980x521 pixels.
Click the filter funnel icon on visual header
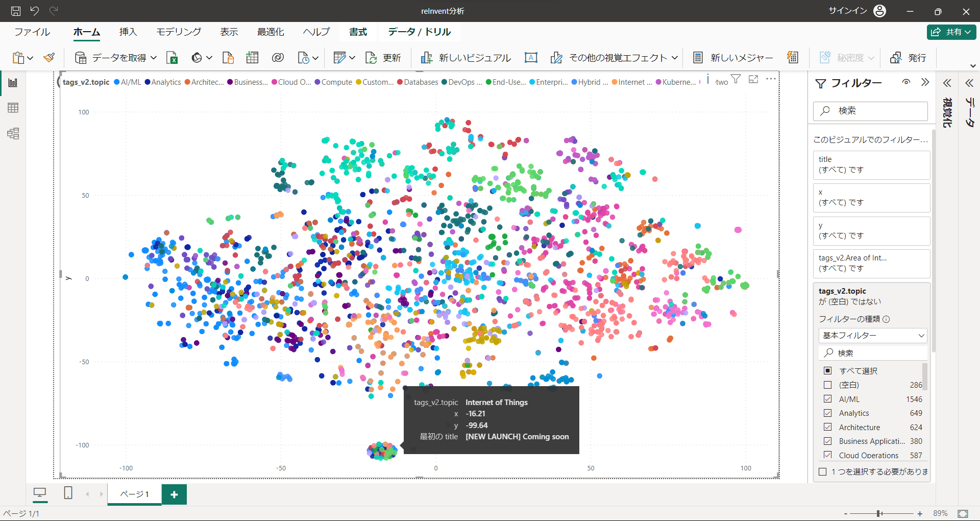click(x=736, y=79)
